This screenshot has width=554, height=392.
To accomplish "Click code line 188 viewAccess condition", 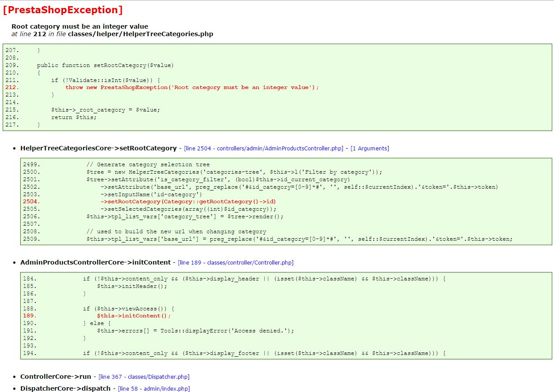I will [x=128, y=309].
